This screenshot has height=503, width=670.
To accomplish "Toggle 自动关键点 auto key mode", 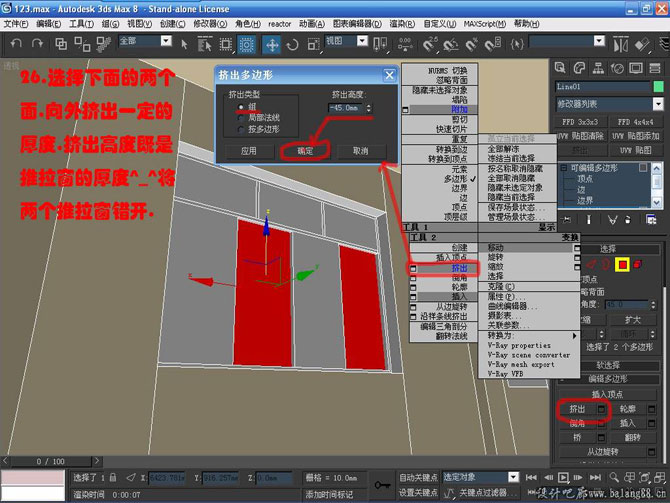I will [418, 477].
